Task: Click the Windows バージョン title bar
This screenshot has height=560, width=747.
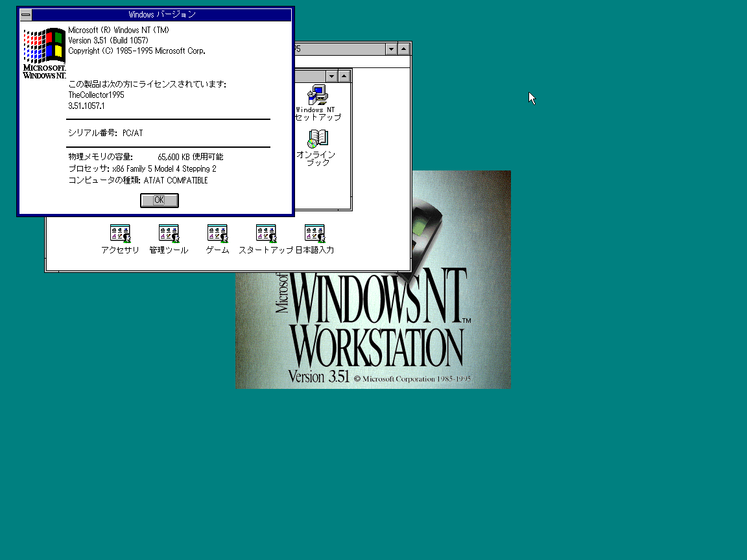Action: [x=162, y=15]
